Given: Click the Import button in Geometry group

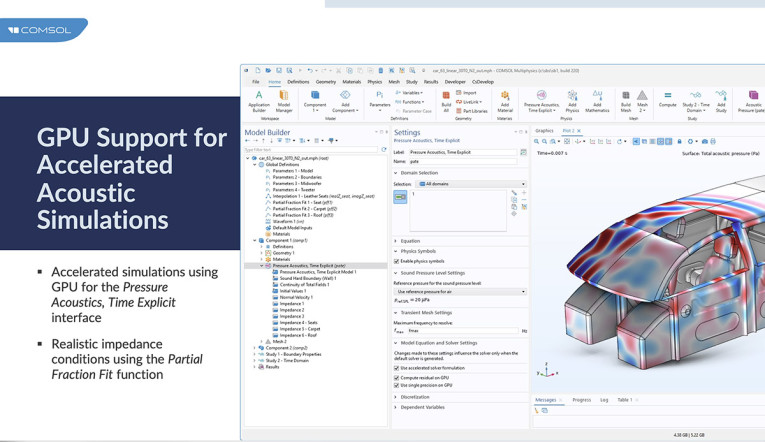Looking at the screenshot, I should point(466,93).
